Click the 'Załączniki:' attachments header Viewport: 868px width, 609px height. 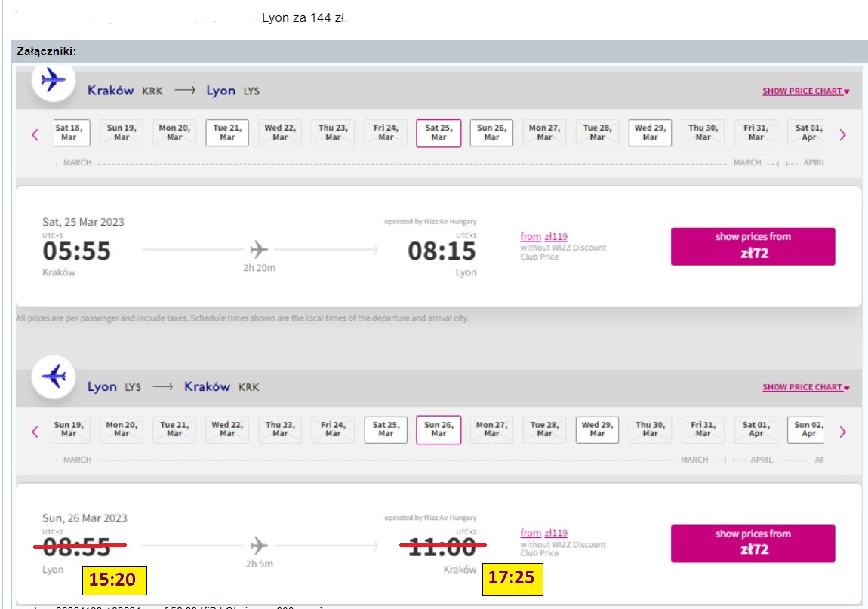click(x=47, y=51)
